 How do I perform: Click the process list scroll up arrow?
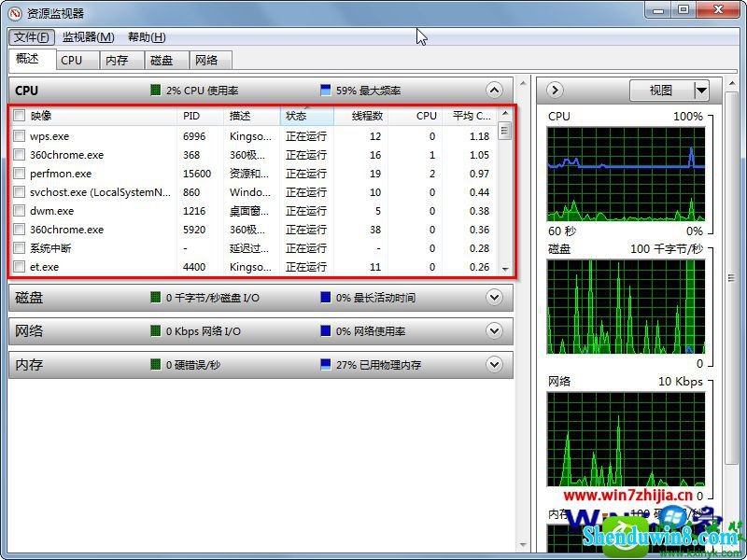tap(505, 113)
